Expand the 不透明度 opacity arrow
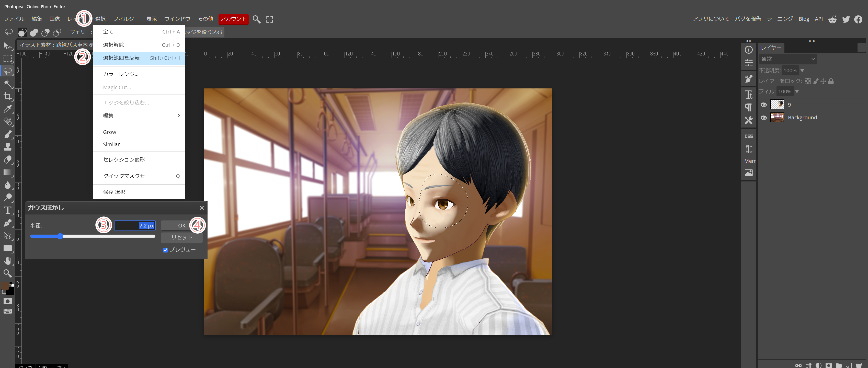Screen dimensions: 868x368 coord(802,71)
